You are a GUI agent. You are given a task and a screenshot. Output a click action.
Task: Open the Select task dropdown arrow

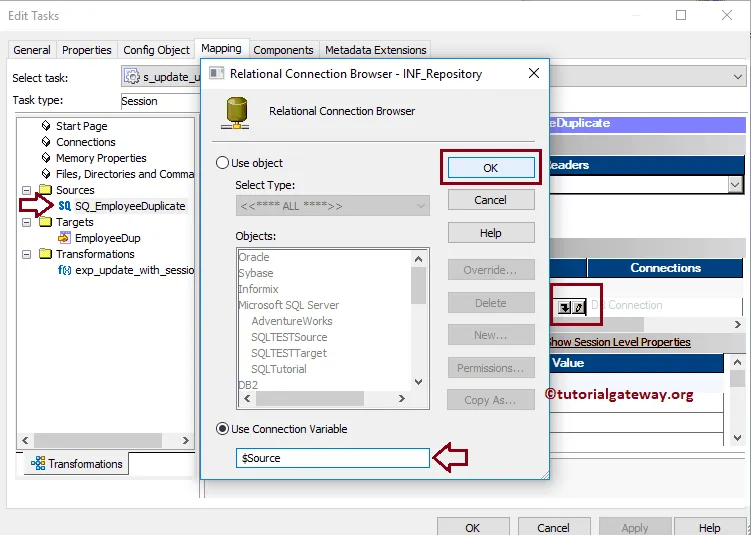[738, 77]
